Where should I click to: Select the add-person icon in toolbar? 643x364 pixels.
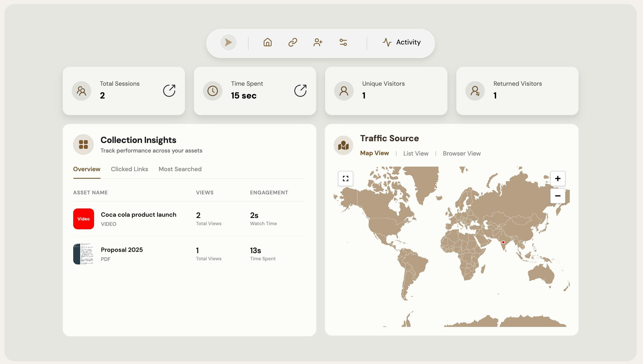(x=318, y=43)
